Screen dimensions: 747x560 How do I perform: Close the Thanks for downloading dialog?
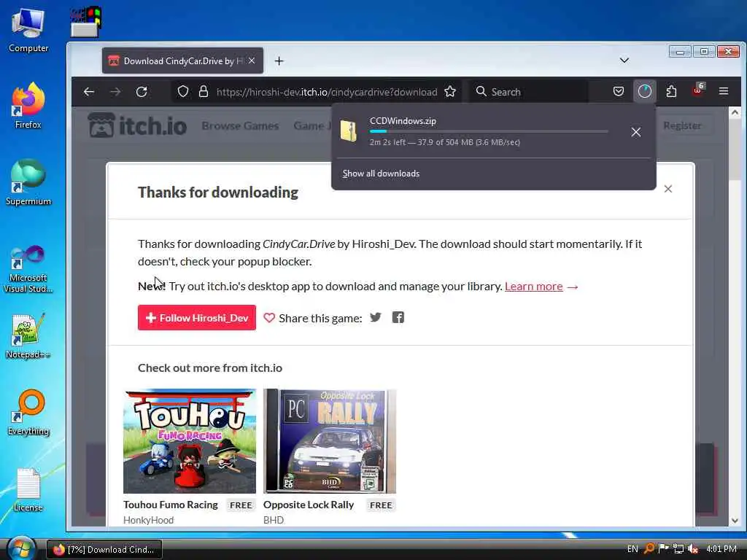tap(668, 189)
